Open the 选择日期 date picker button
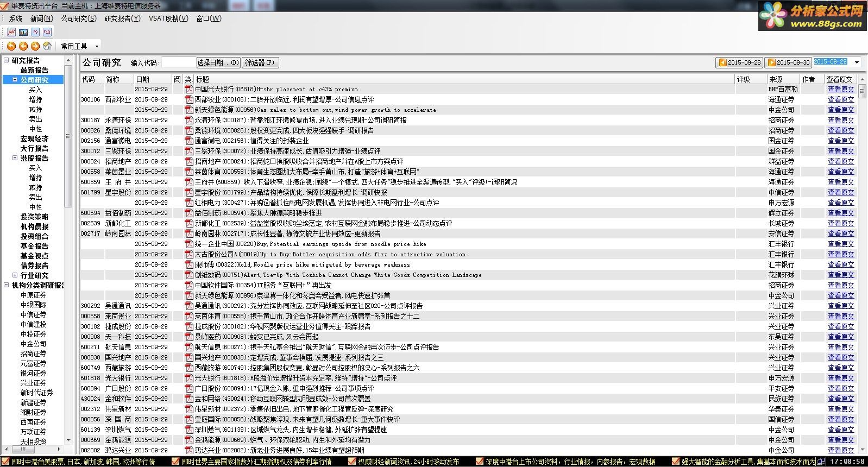868x467 pixels. tap(218, 62)
